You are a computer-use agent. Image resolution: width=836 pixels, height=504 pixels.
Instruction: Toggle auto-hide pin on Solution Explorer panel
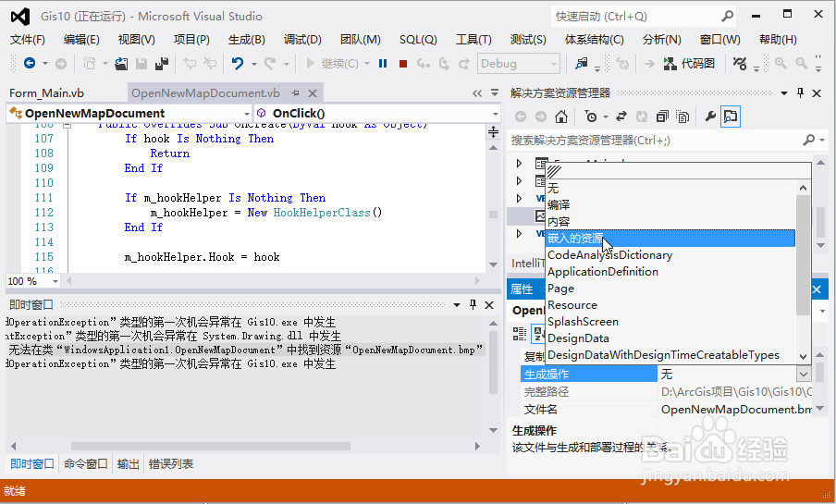tap(800, 92)
